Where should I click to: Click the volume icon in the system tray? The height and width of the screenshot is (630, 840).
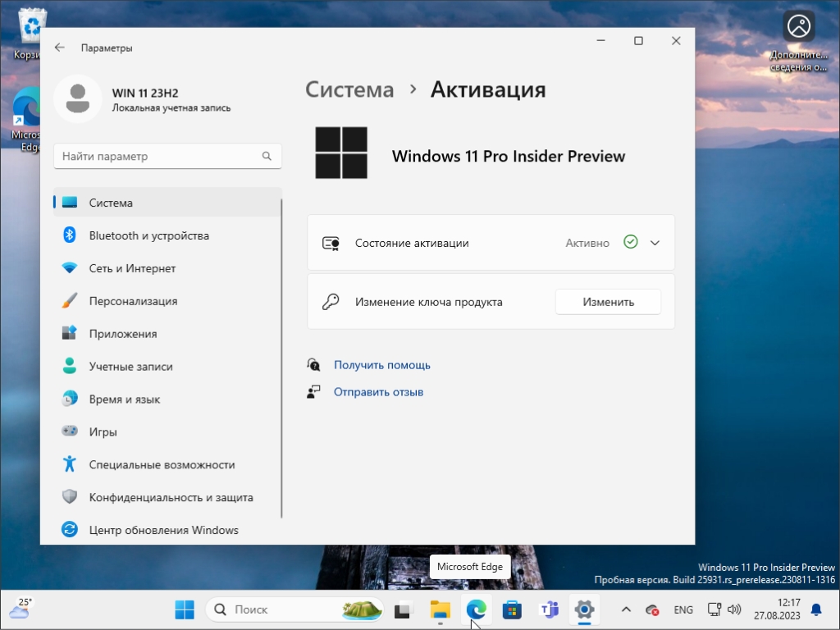(734, 609)
